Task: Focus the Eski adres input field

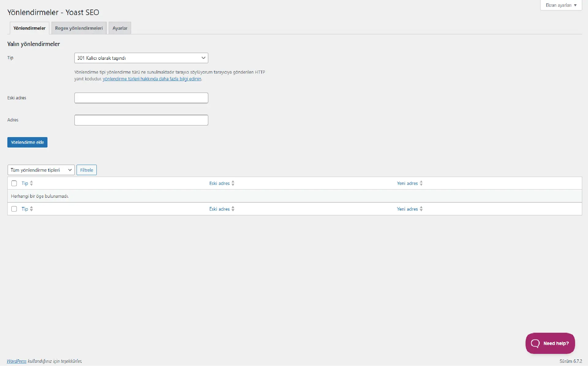Action: pyautogui.click(x=141, y=98)
